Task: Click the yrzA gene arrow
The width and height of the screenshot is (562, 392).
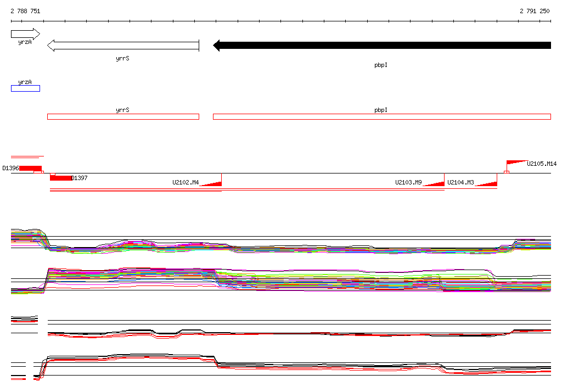Action: click(25, 34)
